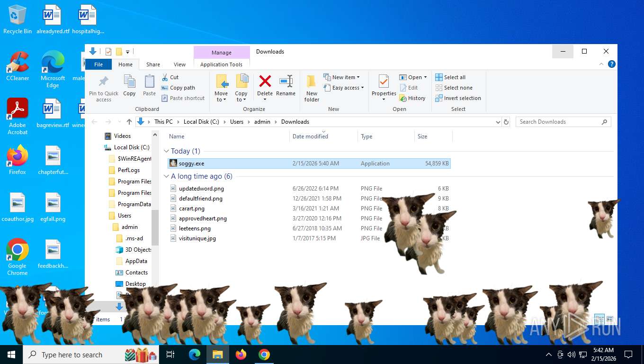The image size is (644, 364).
Task: Collapse the A long time ago group
Action: click(166, 176)
